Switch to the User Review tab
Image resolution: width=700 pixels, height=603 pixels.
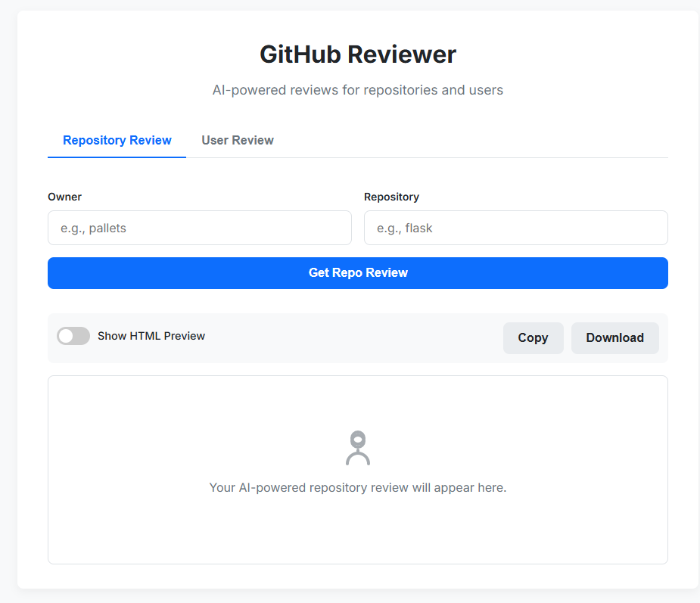238,140
